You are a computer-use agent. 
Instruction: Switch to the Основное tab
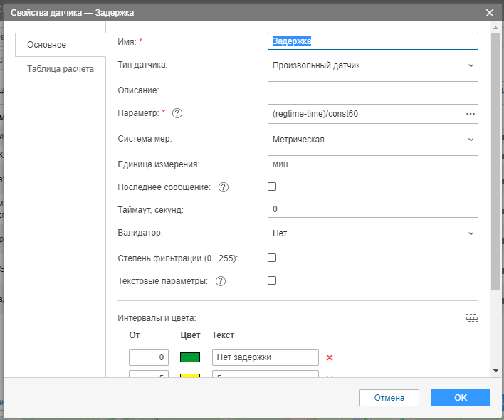(x=47, y=45)
